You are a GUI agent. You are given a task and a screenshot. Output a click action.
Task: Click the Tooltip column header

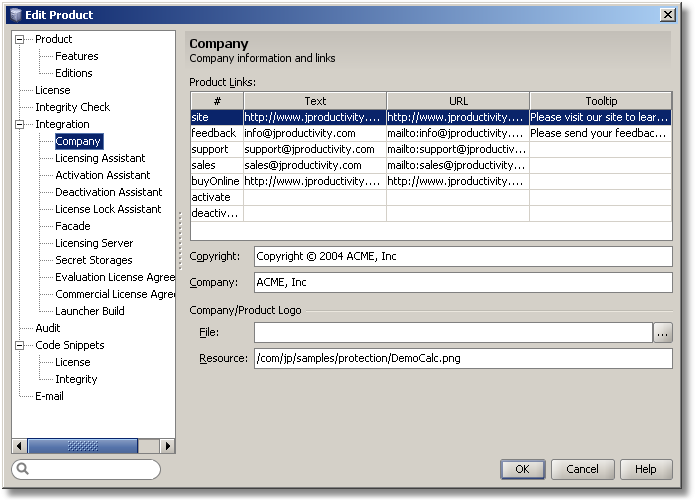tap(600, 101)
